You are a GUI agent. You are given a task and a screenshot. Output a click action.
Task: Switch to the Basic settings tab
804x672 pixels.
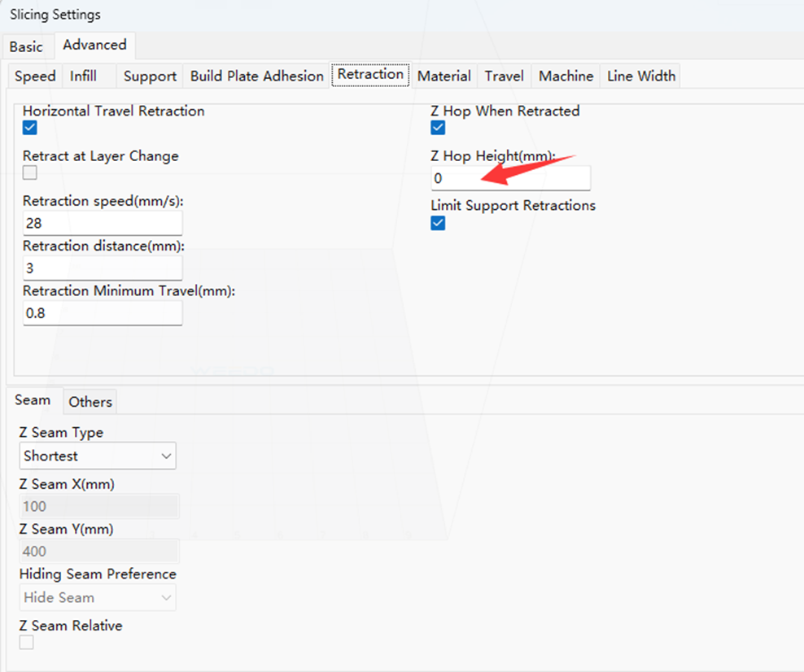(26, 46)
